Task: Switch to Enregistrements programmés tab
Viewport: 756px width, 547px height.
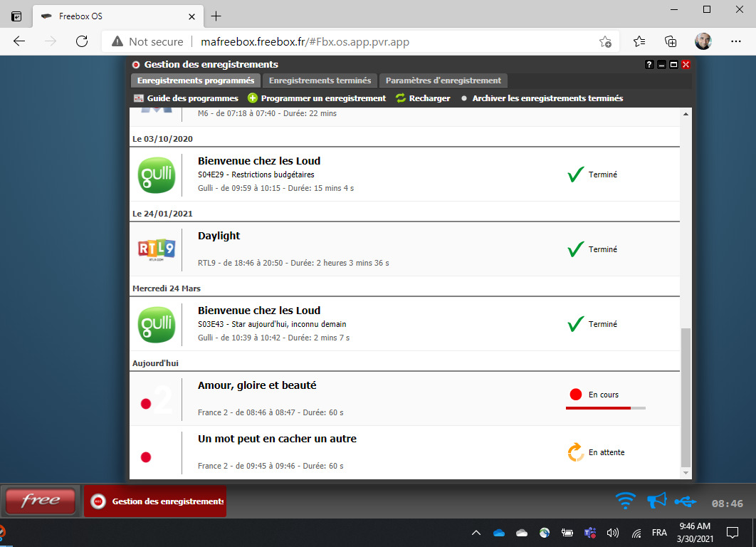Action: point(196,80)
